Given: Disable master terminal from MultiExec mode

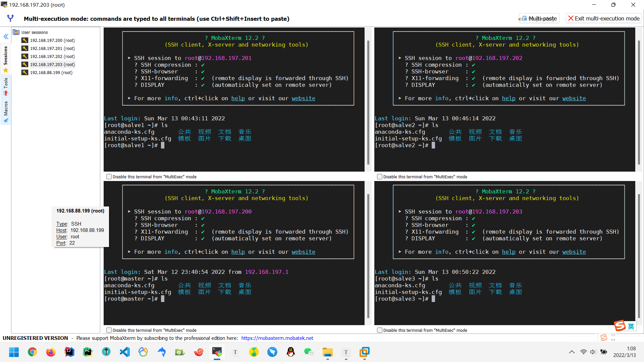Looking at the screenshot, I should click(109, 330).
